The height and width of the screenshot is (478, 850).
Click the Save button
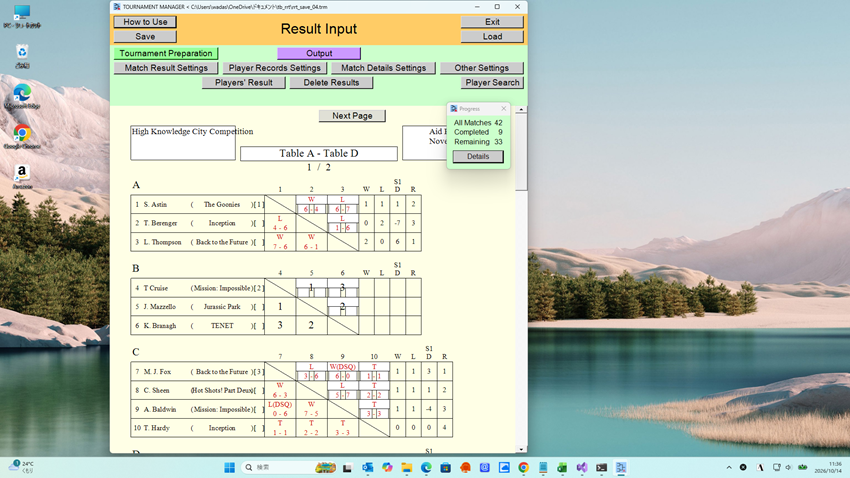[x=145, y=36]
